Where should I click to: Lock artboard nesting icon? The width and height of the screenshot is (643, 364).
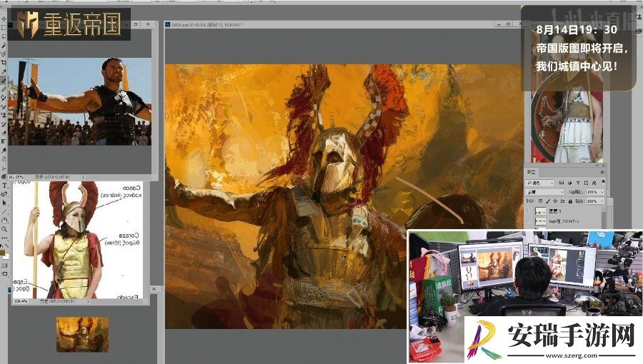(x=563, y=201)
